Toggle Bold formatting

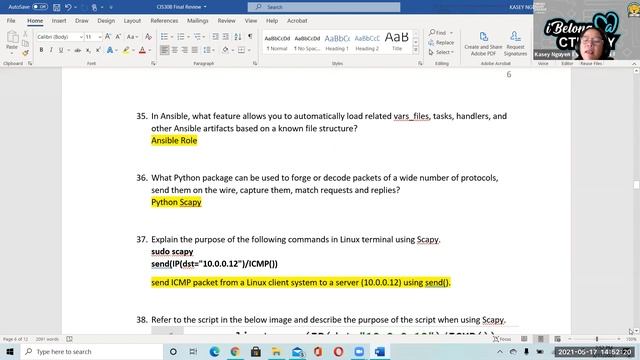pos(41,50)
